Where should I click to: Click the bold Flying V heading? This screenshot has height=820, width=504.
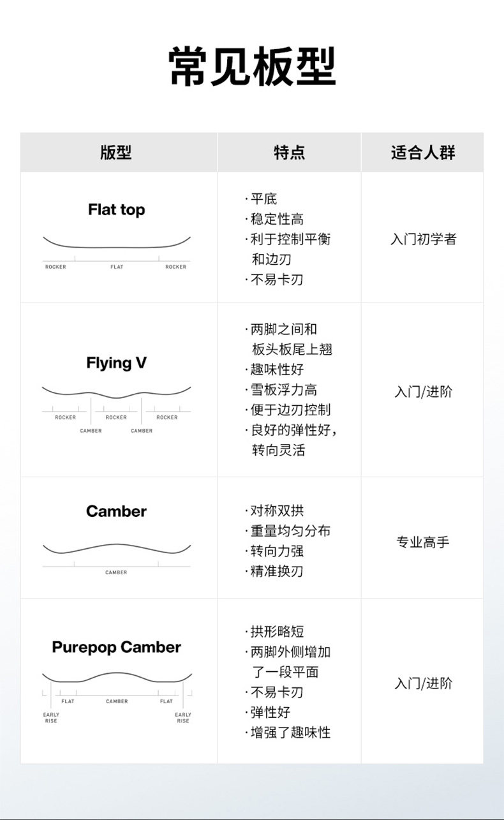[x=116, y=363]
